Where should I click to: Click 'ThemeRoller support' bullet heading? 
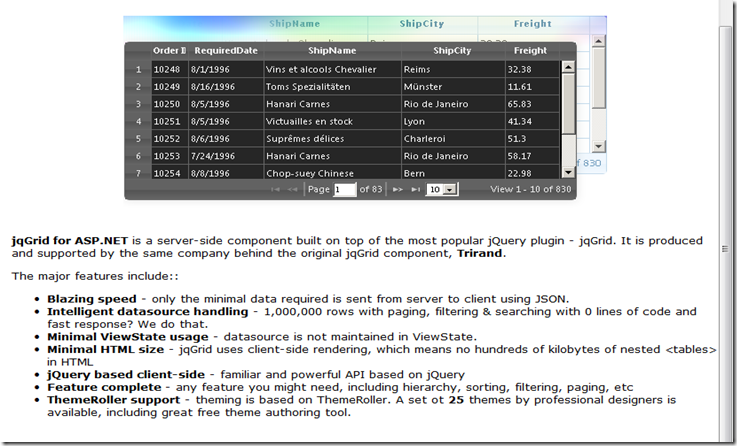[x=114, y=400]
